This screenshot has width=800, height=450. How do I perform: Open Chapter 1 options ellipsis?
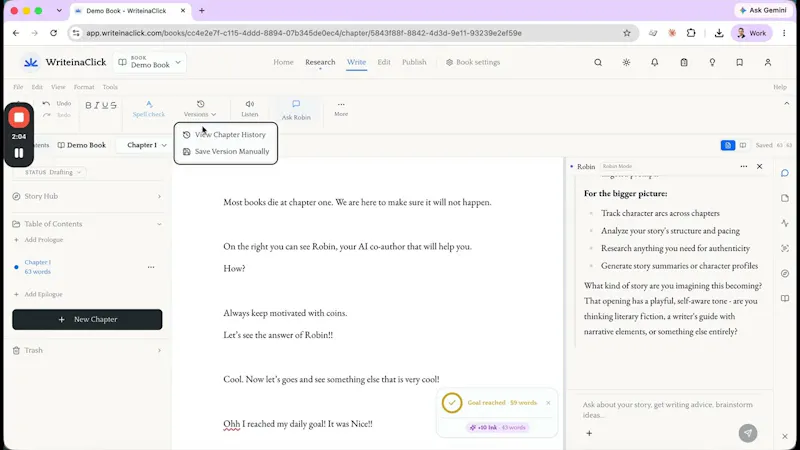coord(151,267)
